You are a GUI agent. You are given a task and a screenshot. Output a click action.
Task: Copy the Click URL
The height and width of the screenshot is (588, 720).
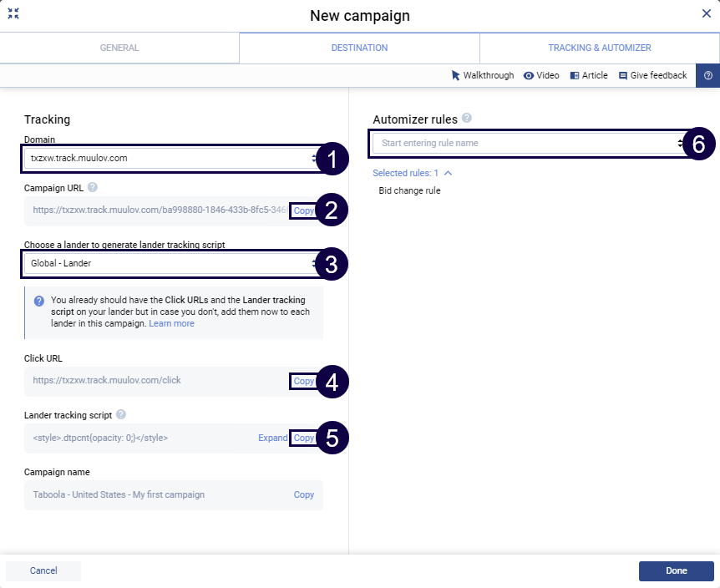tap(304, 381)
